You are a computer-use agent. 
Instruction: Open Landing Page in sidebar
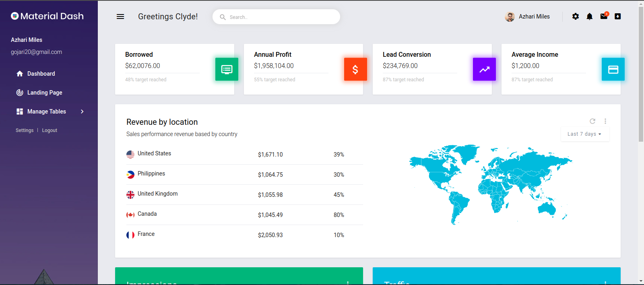click(x=44, y=93)
